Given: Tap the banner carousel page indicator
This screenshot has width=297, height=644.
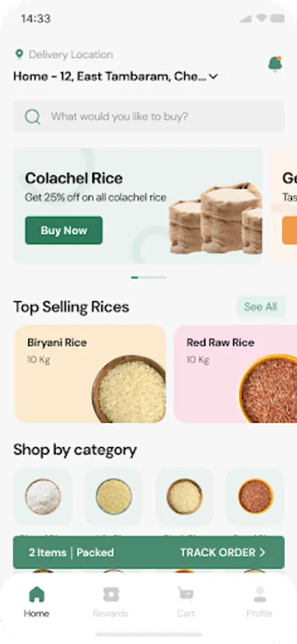Looking at the screenshot, I should tap(149, 278).
